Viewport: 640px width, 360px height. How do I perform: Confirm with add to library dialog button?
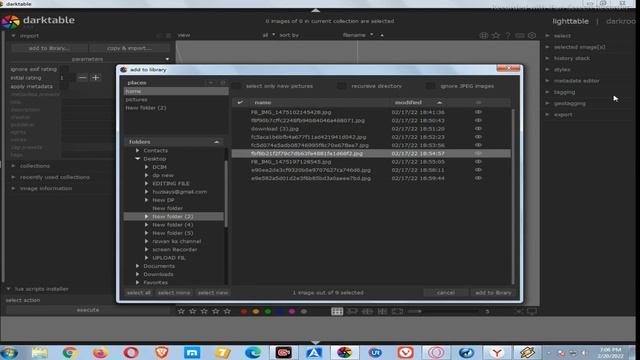(493, 293)
